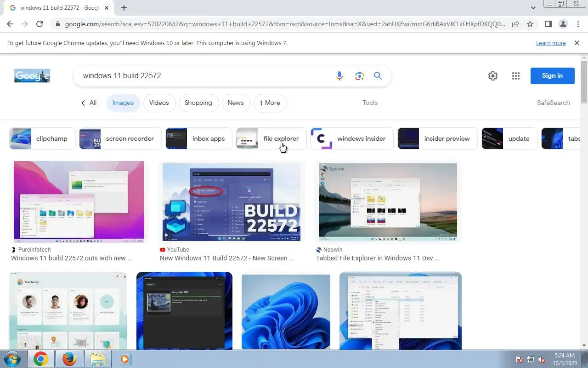Filter images by inbox apps chip
588x368 pixels.
[x=198, y=138]
